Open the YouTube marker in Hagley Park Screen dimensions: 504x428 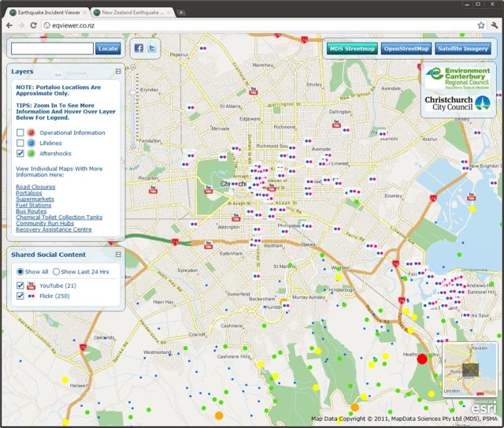(208, 189)
